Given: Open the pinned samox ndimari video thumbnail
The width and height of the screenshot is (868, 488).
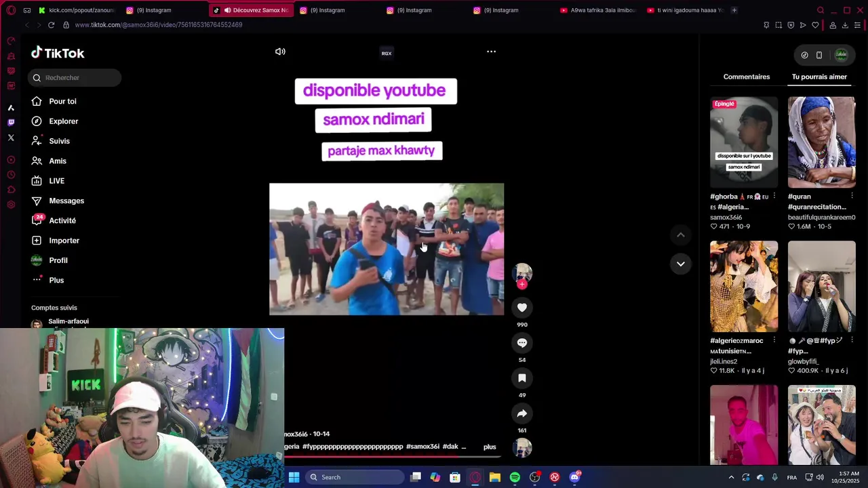Looking at the screenshot, I should coord(744,142).
